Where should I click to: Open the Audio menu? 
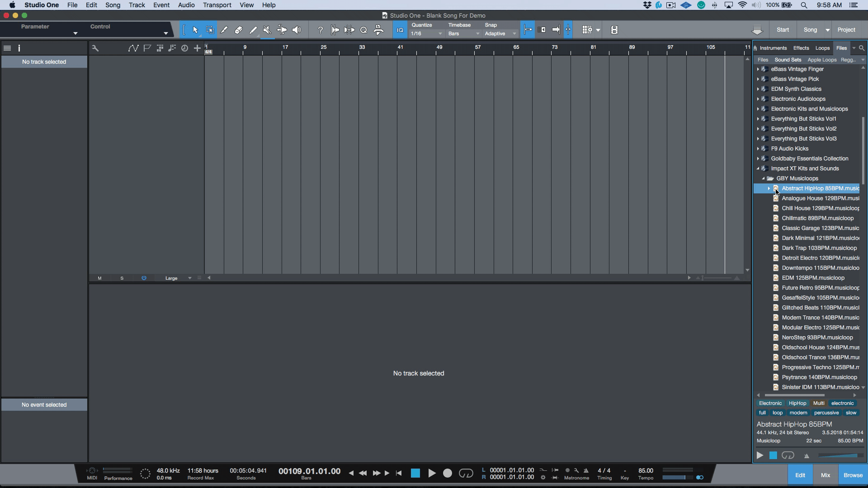186,5
